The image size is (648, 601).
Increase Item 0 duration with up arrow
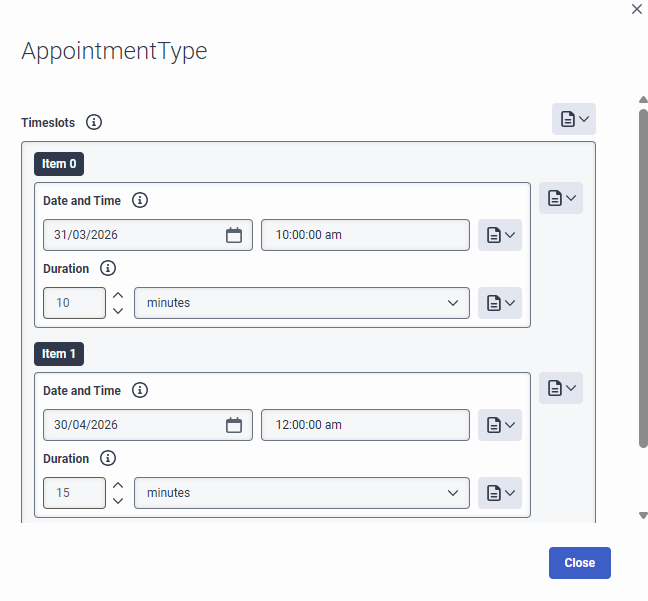[x=118, y=296]
